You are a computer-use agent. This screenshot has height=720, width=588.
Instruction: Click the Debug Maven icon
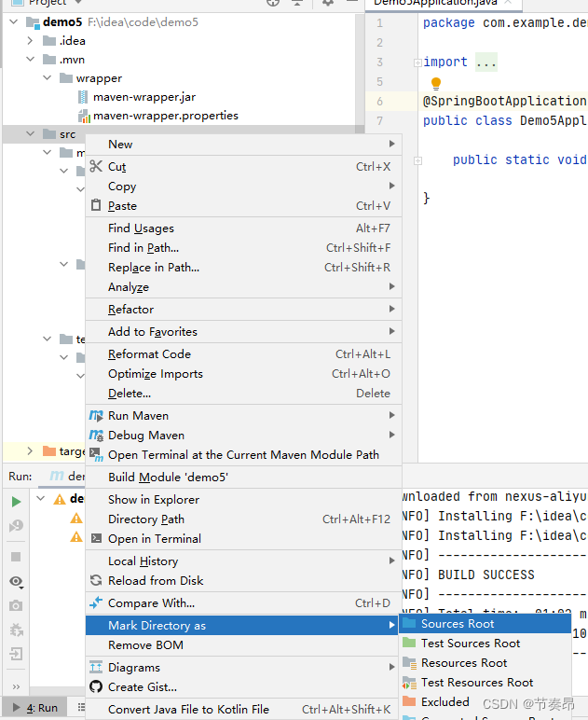(96, 436)
